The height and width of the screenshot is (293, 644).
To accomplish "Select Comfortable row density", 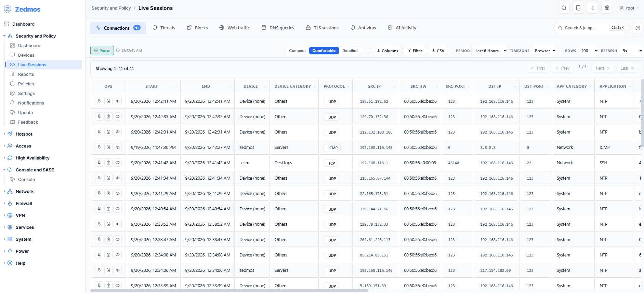I will click(324, 51).
